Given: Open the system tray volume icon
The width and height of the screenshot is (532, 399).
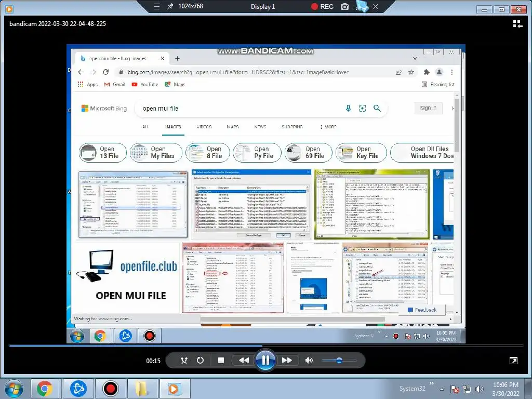Looking at the screenshot, I should (x=480, y=389).
